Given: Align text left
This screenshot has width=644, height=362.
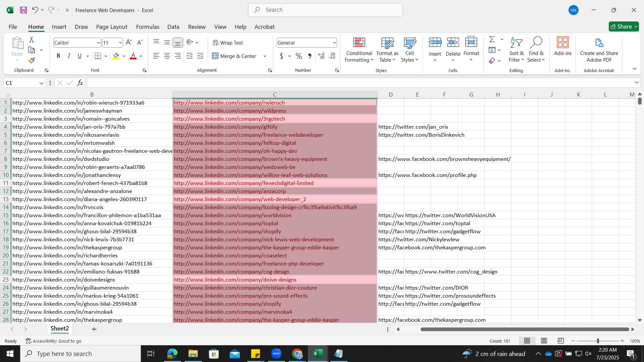Looking at the screenshot, I should pyautogui.click(x=156, y=56).
